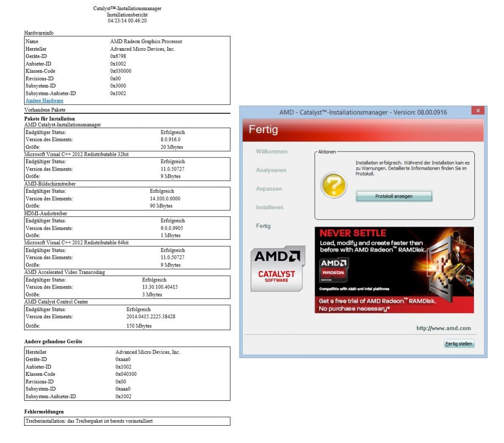Click the AMD Catalyst Control Center heading
The image size is (504, 443).
(x=56, y=302)
